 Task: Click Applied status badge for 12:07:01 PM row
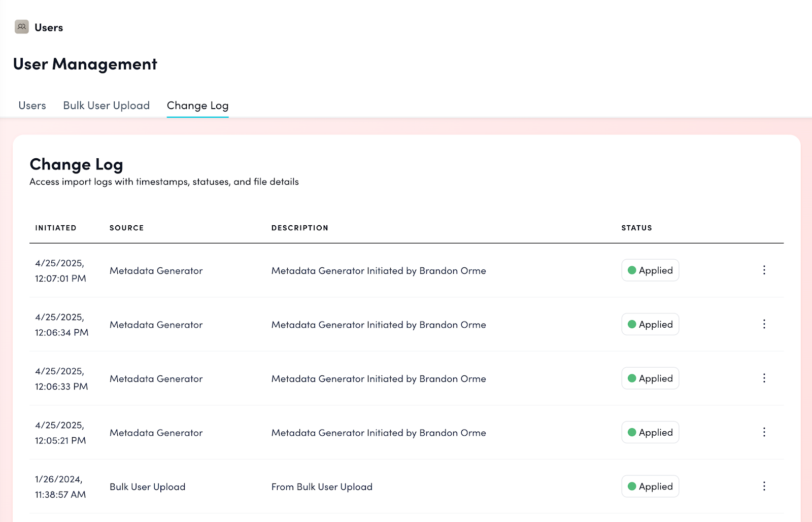[650, 270]
